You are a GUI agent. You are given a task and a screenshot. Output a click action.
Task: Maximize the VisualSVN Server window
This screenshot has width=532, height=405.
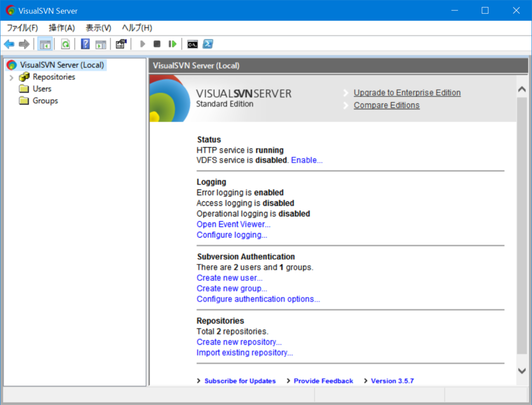coord(485,10)
